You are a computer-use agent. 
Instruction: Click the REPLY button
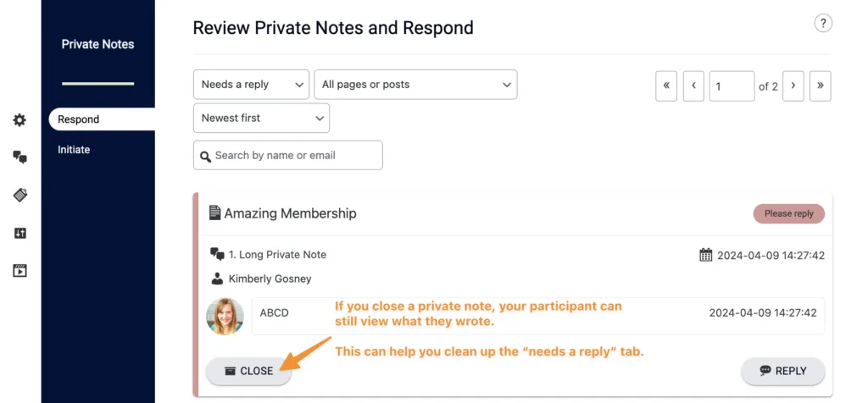tap(782, 371)
